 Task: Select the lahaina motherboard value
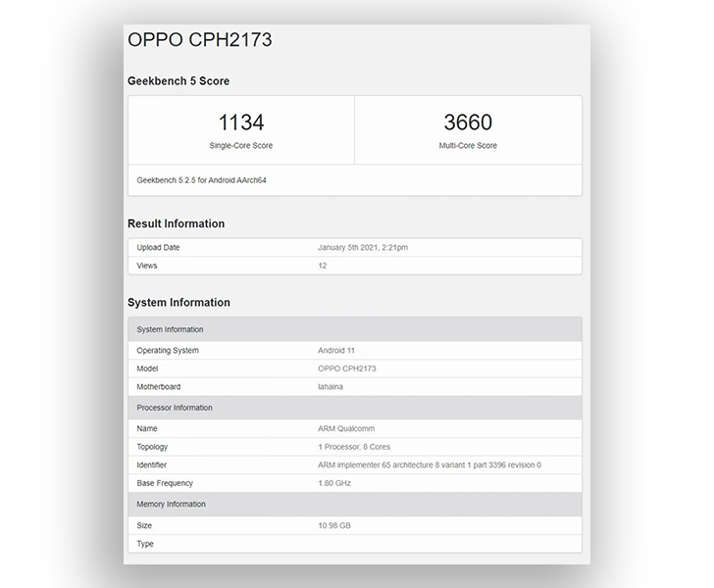tap(331, 387)
